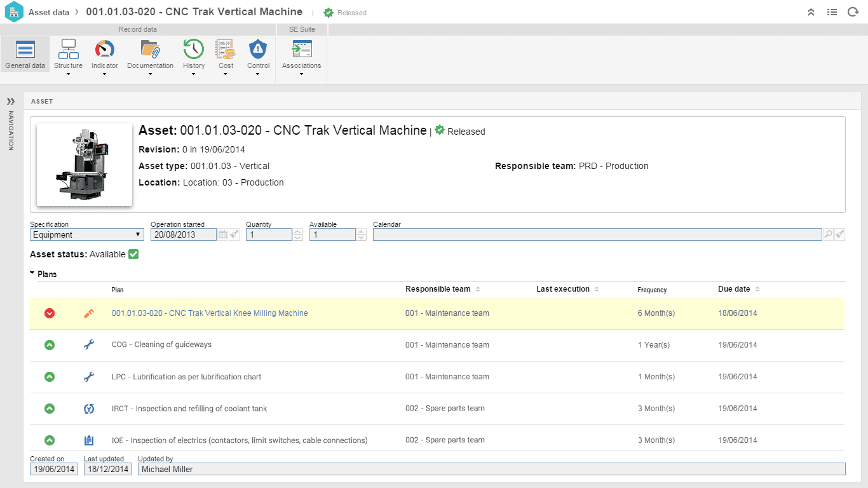The image size is (868, 488).
Task: Expand the Cost dropdown arrow
Action: (x=226, y=74)
